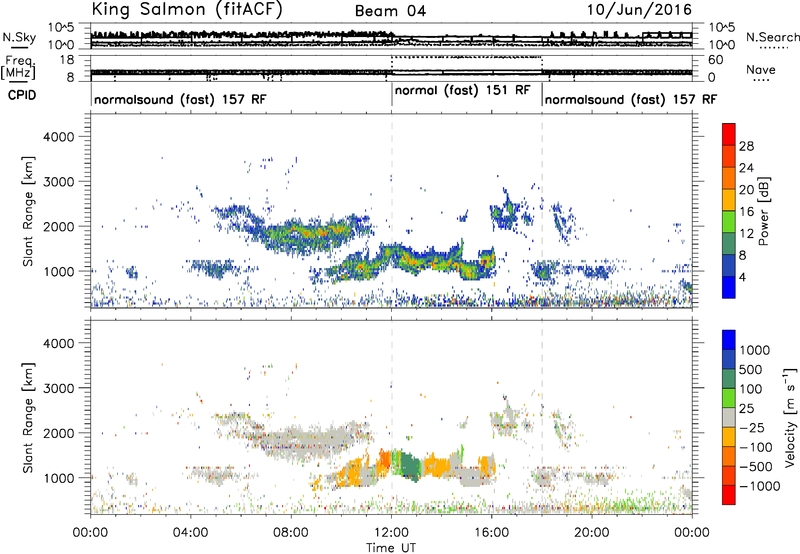Click the '18' tick on the frequency axis
This screenshot has width=800, height=554.
tap(67, 60)
